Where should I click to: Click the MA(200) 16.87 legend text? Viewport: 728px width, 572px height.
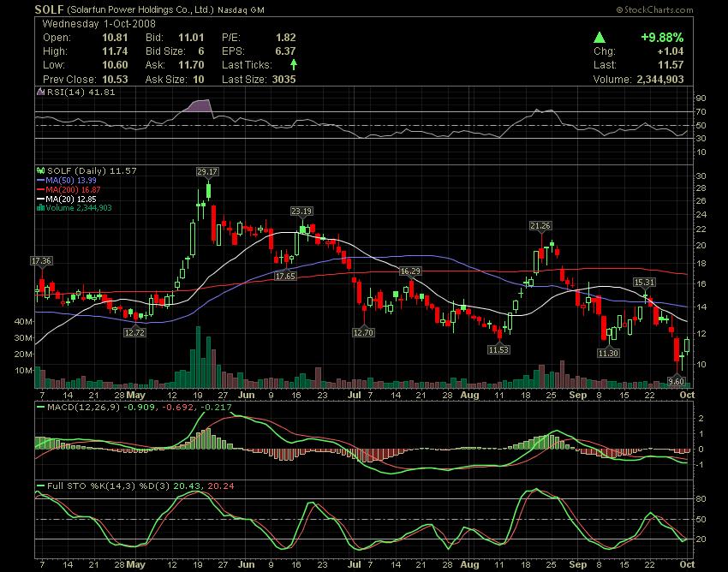[x=73, y=189]
